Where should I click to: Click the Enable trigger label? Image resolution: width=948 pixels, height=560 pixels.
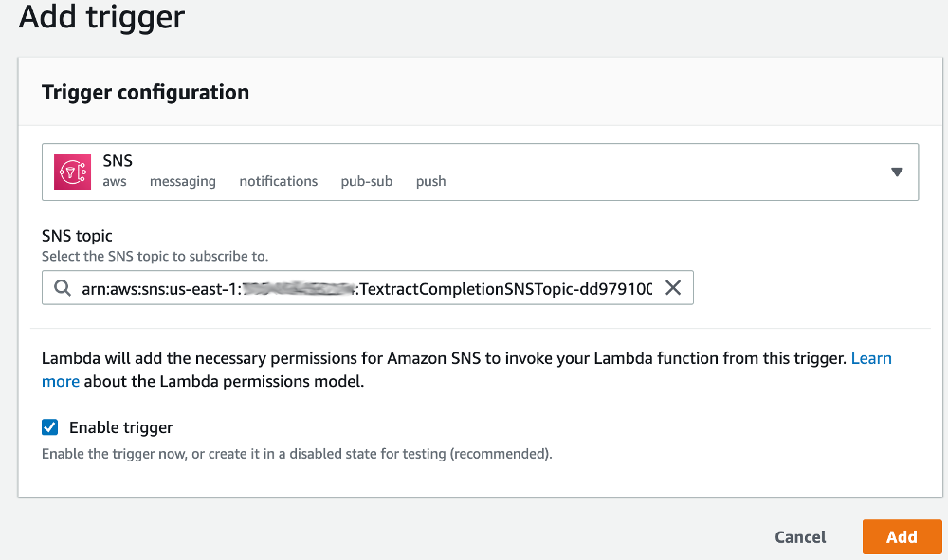pyautogui.click(x=121, y=427)
